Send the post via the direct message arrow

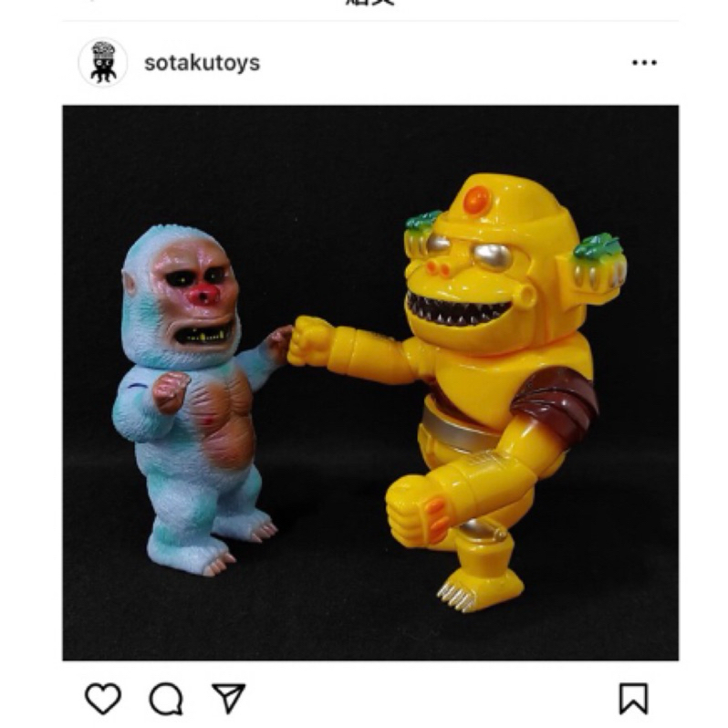pyautogui.click(x=228, y=697)
